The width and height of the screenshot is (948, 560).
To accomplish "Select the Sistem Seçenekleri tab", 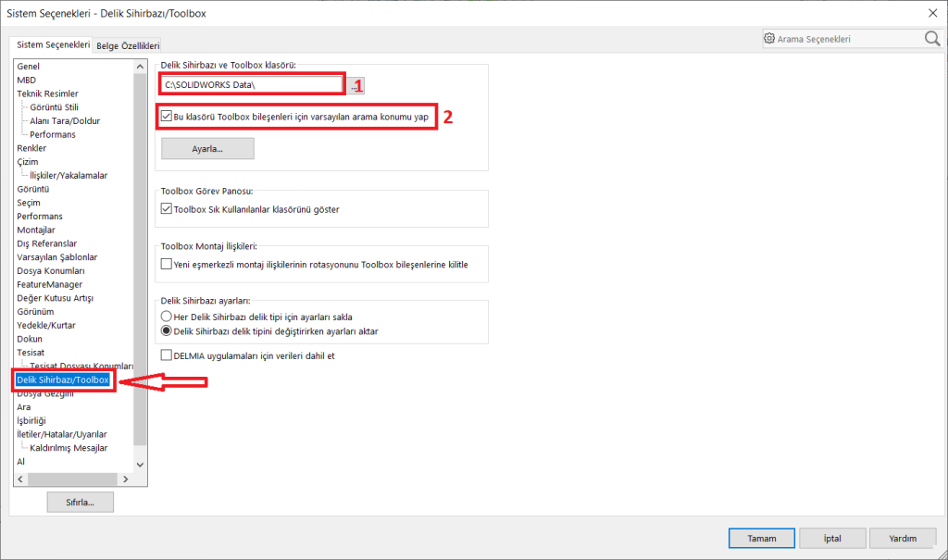I will 54,44.
